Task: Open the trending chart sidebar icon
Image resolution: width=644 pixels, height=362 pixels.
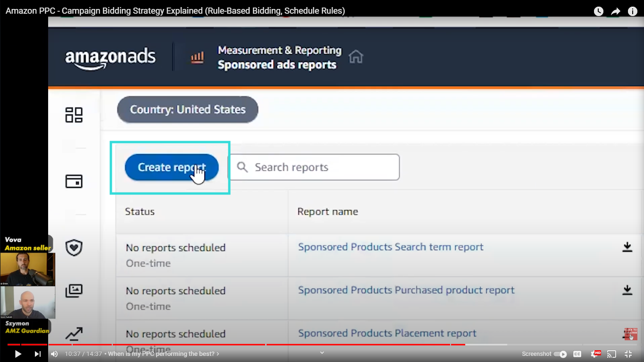Action: tap(74, 334)
